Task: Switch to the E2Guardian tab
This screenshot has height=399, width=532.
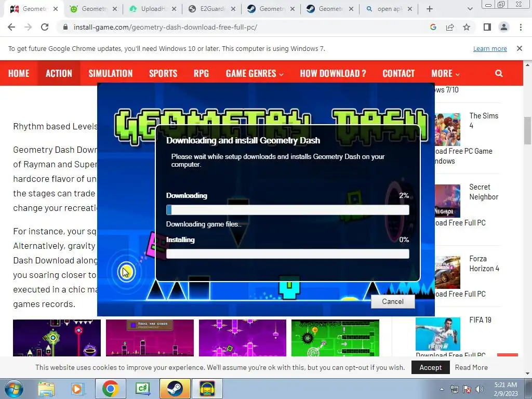Action: click(212, 9)
